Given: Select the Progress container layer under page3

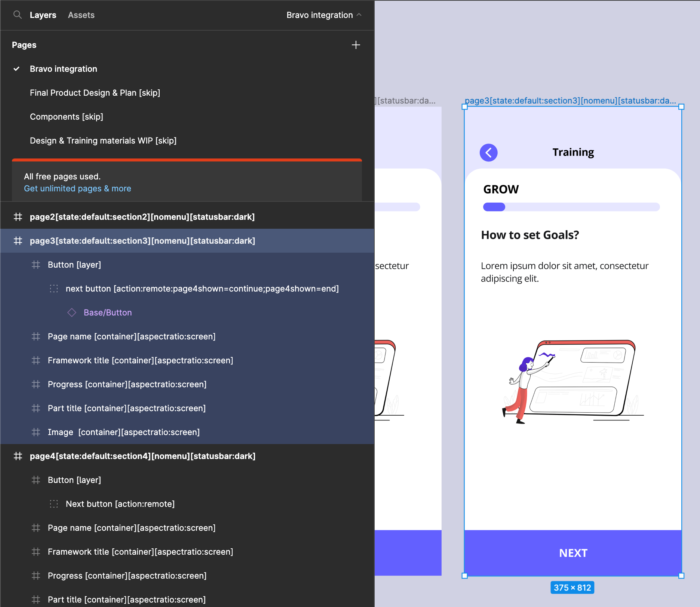Looking at the screenshot, I should point(187,384).
